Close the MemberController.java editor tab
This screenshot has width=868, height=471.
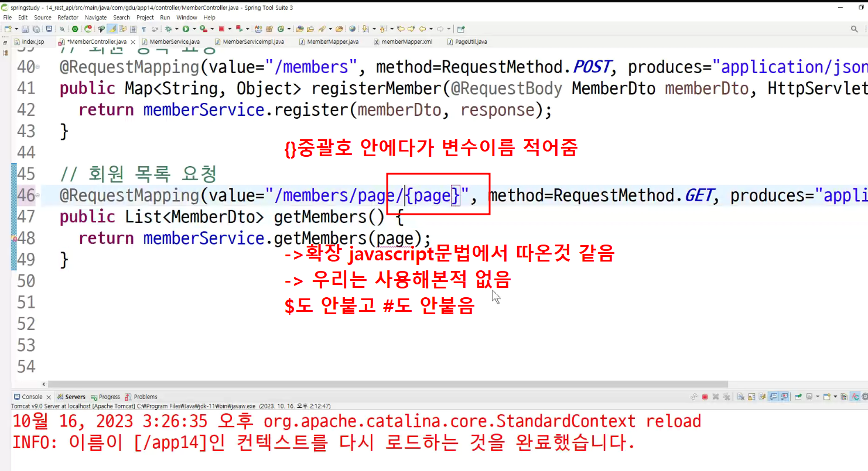[134, 42]
